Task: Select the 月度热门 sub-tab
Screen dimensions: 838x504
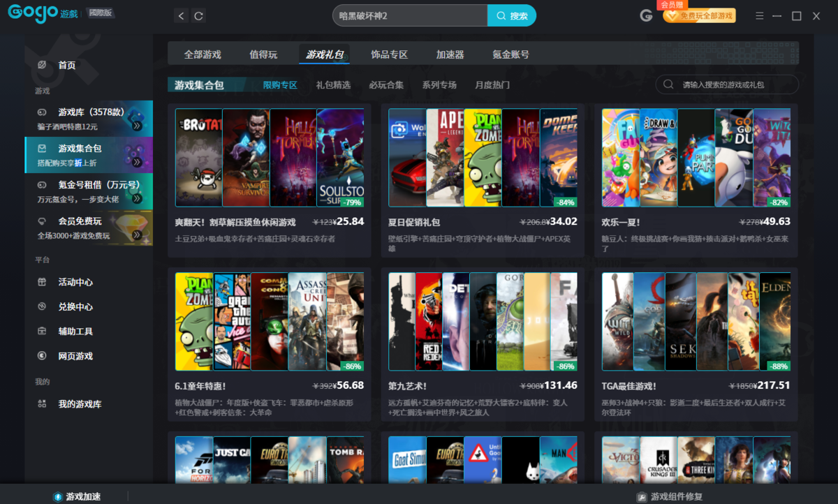Action: pyautogui.click(x=492, y=85)
